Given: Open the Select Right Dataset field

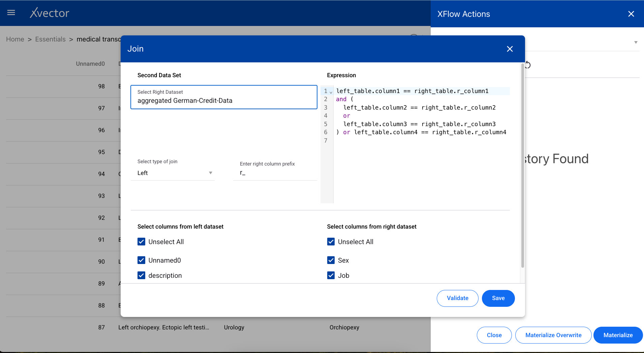Looking at the screenshot, I should pyautogui.click(x=224, y=97).
